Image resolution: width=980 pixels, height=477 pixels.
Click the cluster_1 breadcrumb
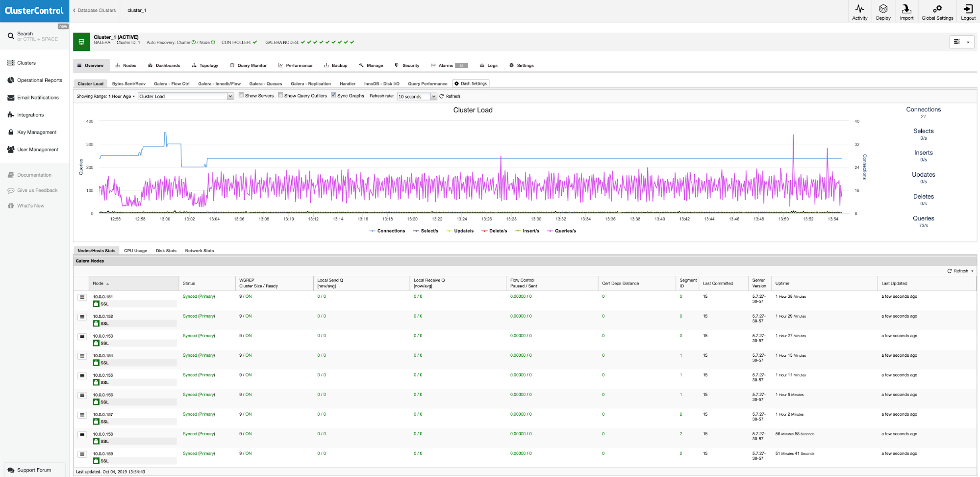(137, 10)
